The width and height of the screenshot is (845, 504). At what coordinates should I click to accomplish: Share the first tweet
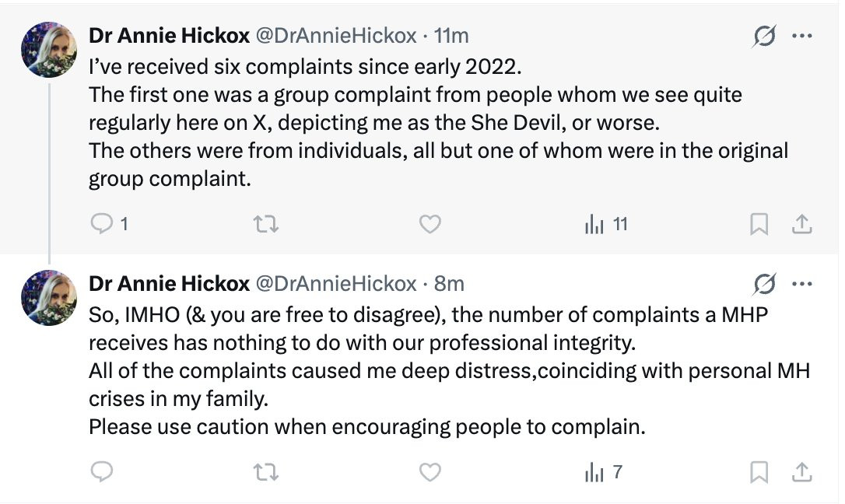click(802, 224)
